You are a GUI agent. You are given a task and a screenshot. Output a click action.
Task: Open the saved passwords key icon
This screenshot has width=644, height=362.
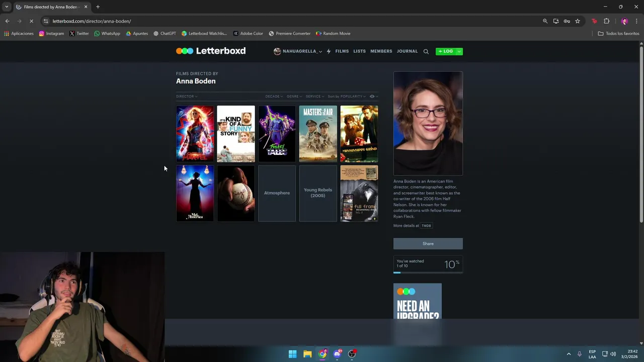pyautogui.click(x=567, y=21)
